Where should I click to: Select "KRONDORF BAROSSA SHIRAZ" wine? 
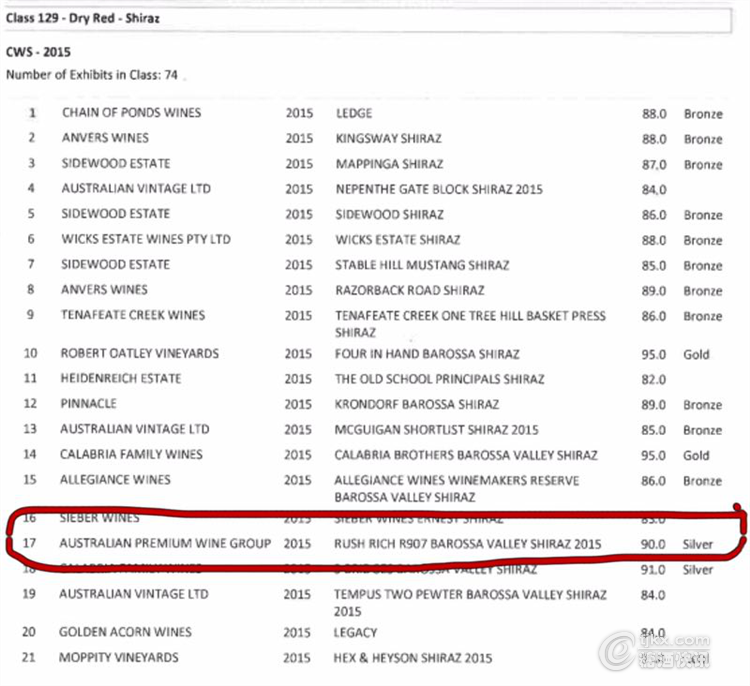417,405
